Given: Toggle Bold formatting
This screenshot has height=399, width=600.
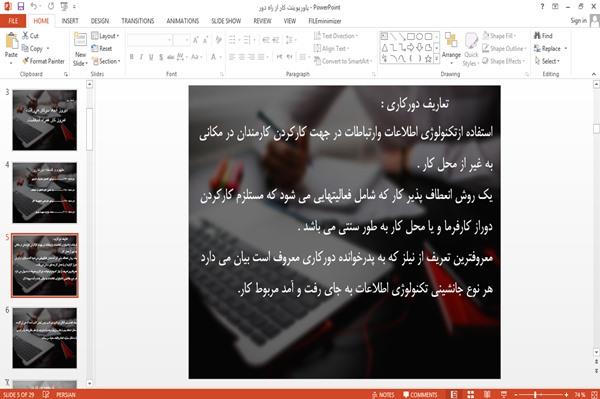Looking at the screenshot, I should click(x=132, y=57).
